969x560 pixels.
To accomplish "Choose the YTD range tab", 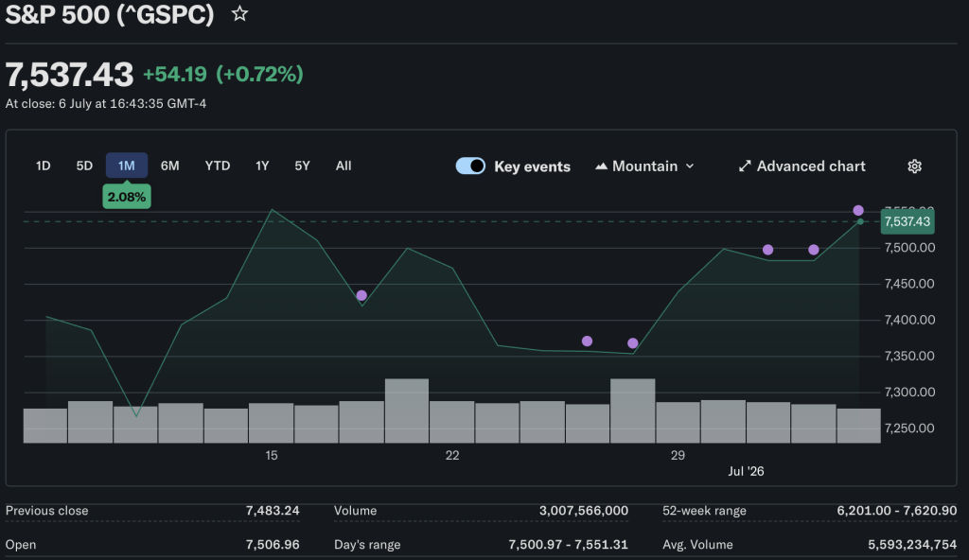I will (x=218, y=166).
